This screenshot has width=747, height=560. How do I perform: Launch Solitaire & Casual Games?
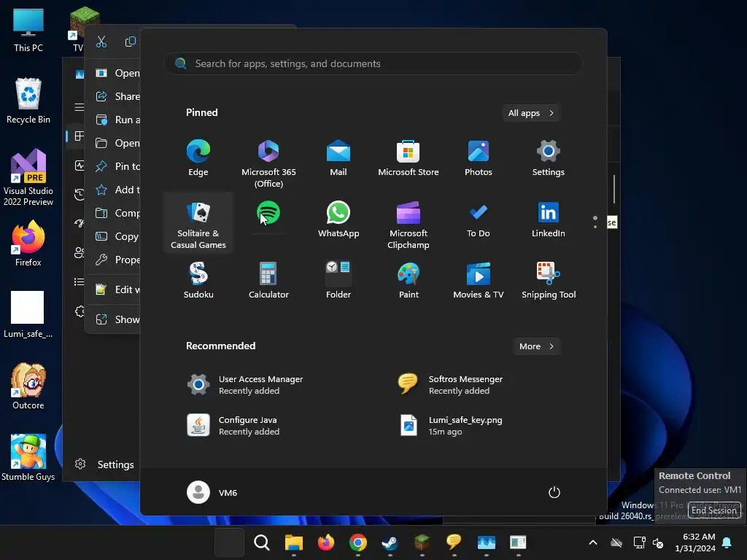198,224
